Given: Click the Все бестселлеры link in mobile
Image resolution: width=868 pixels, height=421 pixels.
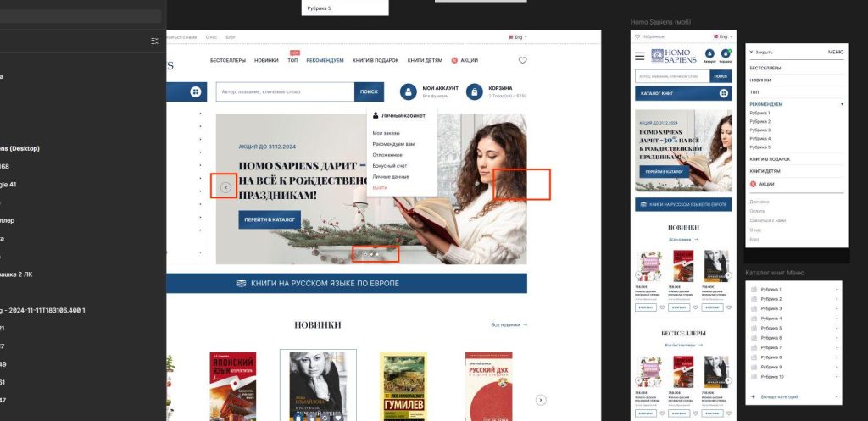Looking at the screenshot, I should pyautogui.click(x=684, y=345).
